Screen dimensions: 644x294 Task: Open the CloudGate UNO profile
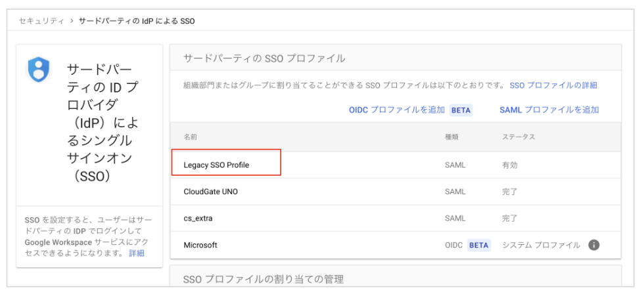point(396,192)
